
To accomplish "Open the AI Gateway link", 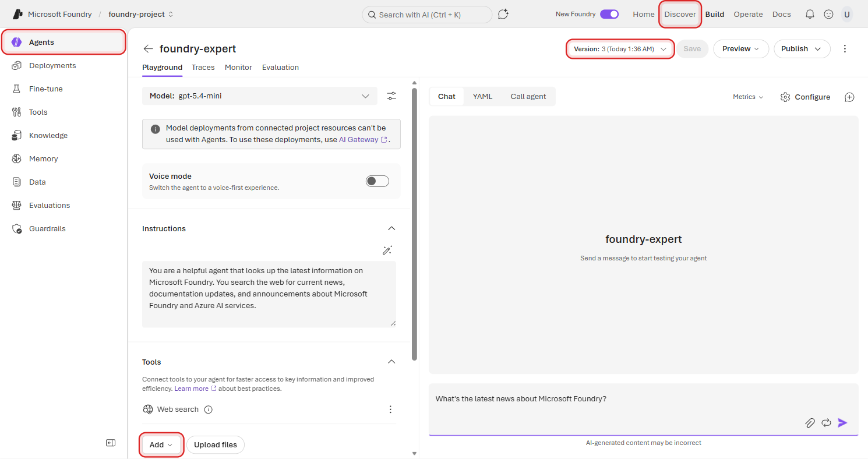I will point(363,140).
